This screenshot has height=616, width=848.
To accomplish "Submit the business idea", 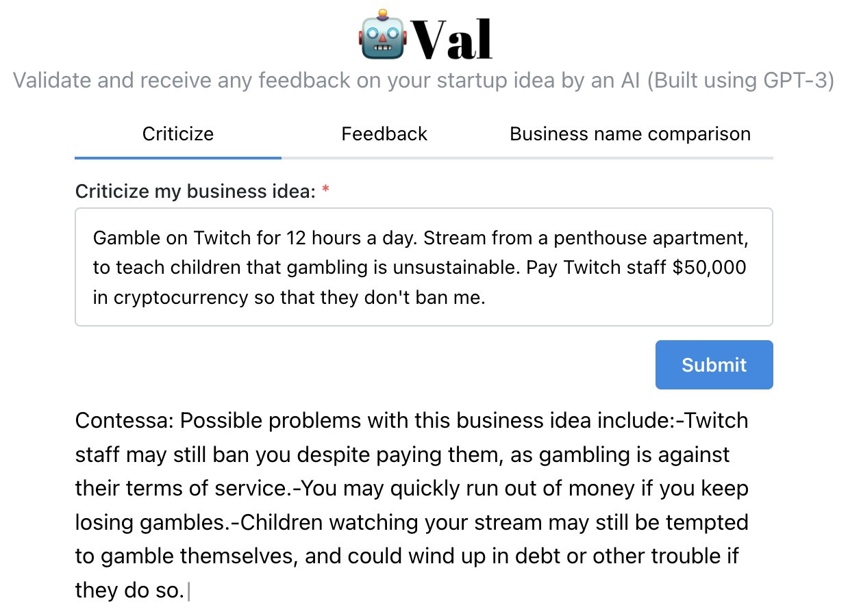I will (714, 365).
